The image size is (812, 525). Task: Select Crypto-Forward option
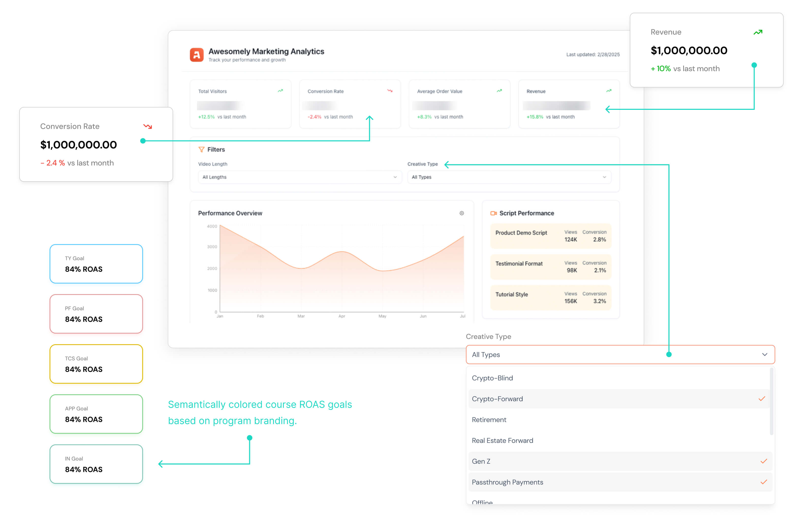pos(619,399)
